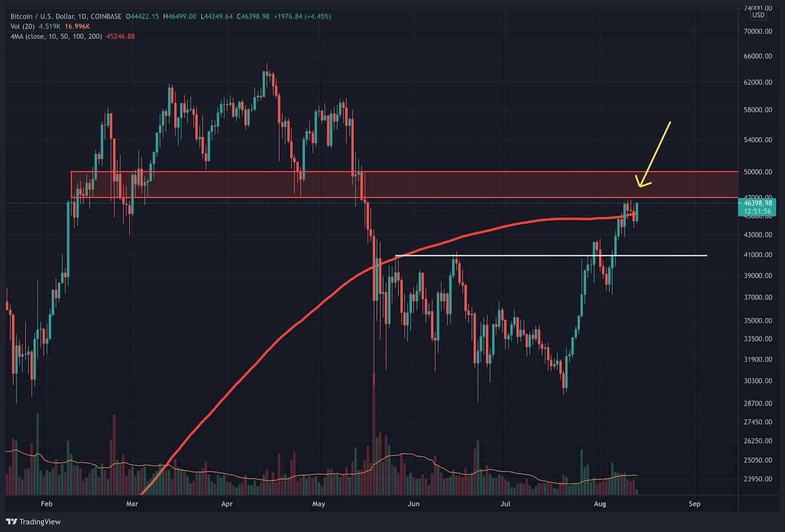Select the '4MA (close, 10, 50, 100, 200)' indicator legend
Screen dimensions: 785x532
56,36
